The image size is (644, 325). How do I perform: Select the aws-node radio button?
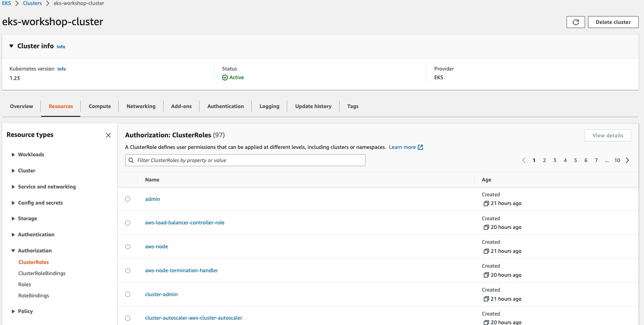(128, 247)
